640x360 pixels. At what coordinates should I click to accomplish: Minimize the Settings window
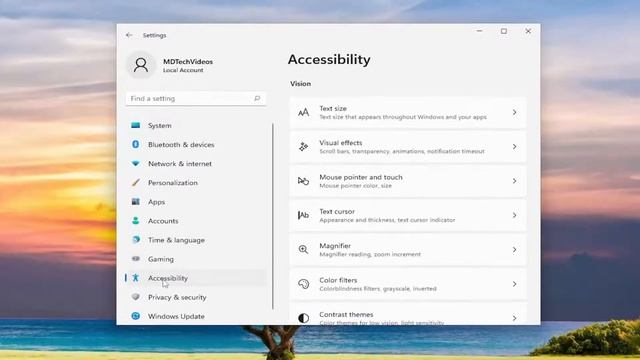pyautogui.click(x=480, y=31)
